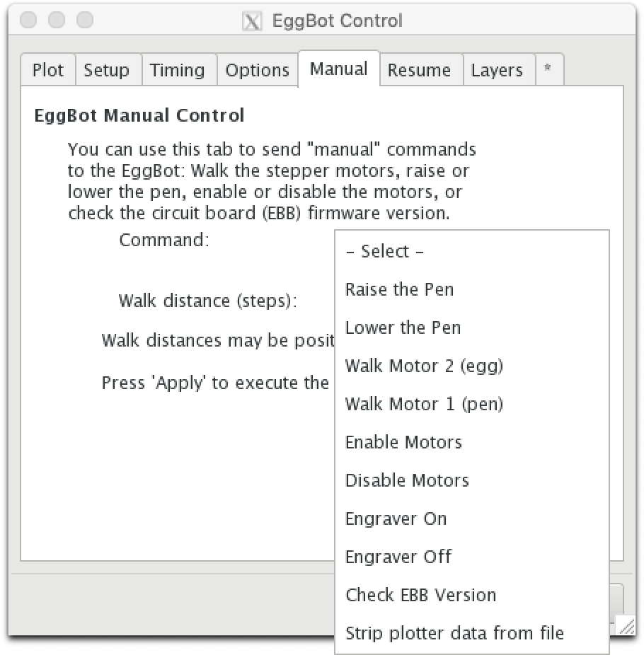
Task: Choose 'Strip plotter data from file'
Action: point(472,633)
